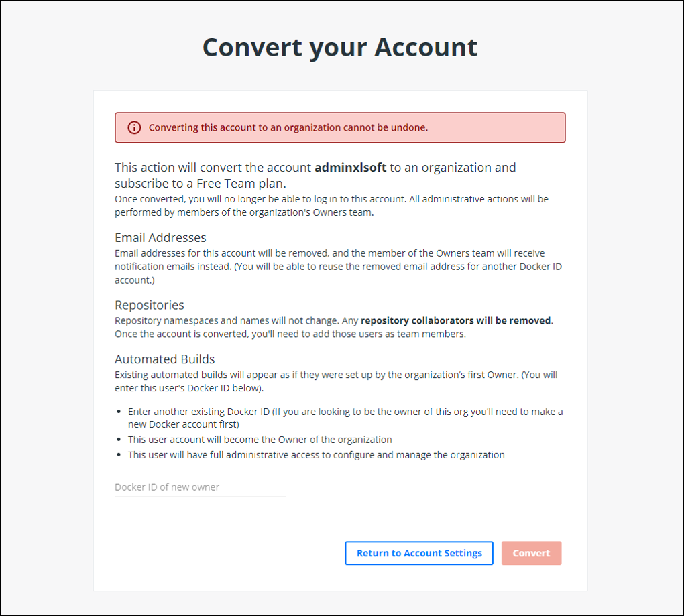Click the 'become the Owner of the organization' bullet
The height and width of the screenshot is (616, 684).
[x=260, y=440]
